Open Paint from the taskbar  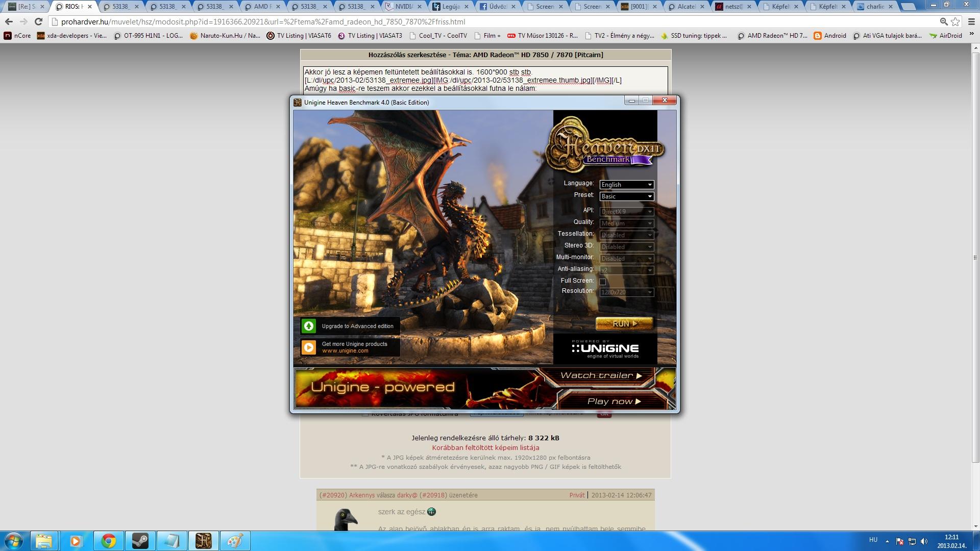235,541
